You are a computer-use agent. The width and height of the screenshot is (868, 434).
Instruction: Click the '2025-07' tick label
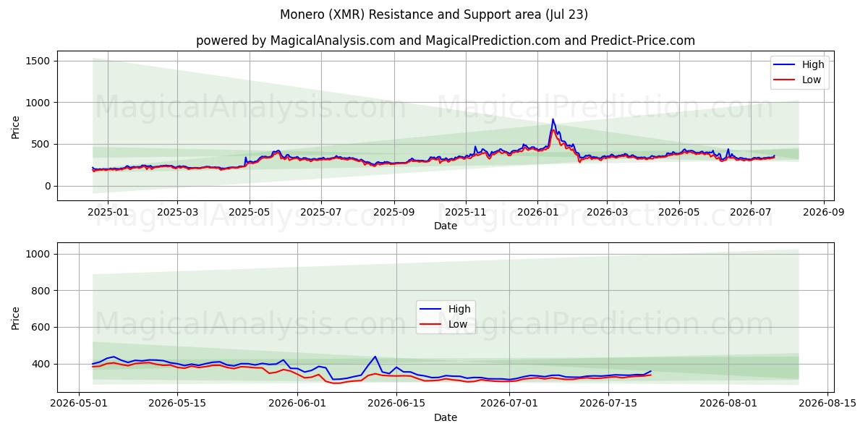[x=322, y=213]
